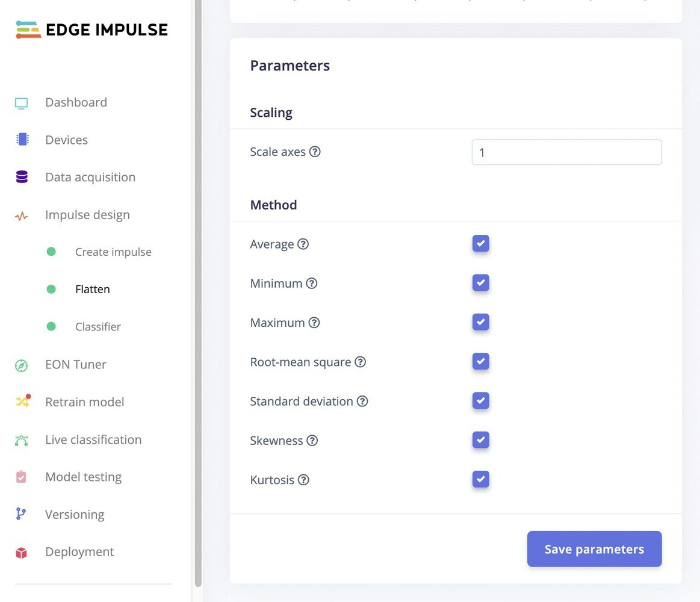Open the Flatten sidebar item
The height and width of the screenshot is (602, 700).
coord(93,290)
